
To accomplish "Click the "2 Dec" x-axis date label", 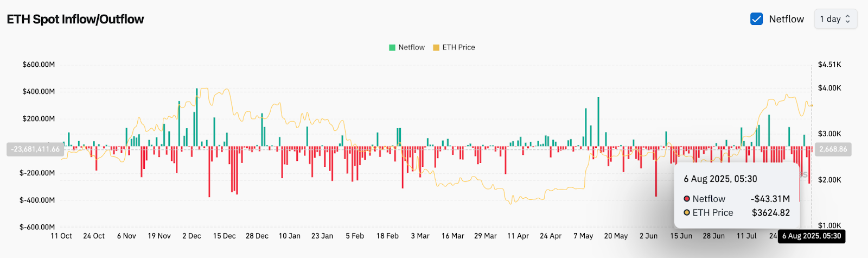I will point(192,236).
